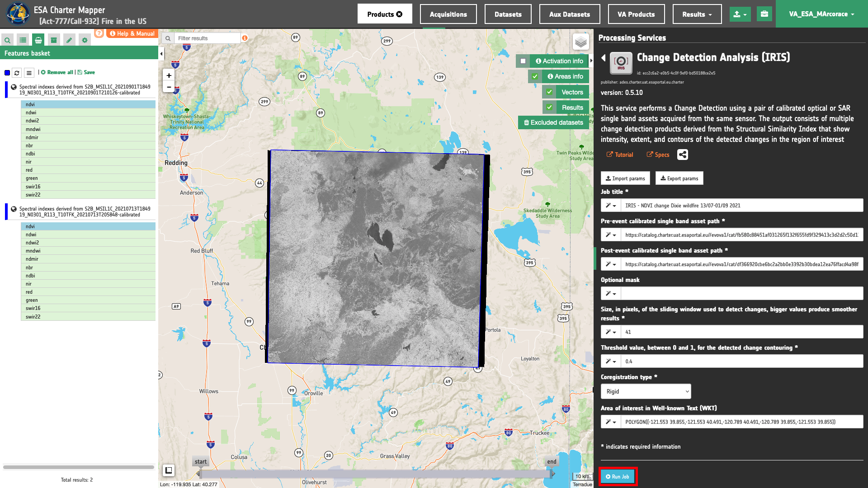Open the results list tab icon
Image resolution: width=868 pixels, height=488 pixels.
click(23, 40)
